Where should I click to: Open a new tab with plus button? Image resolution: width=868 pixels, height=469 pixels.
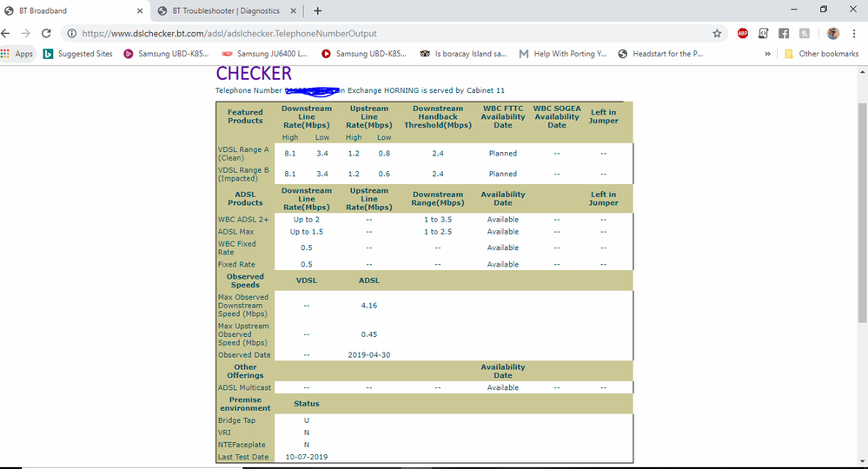pyautogui.click(x=317, y=10)
